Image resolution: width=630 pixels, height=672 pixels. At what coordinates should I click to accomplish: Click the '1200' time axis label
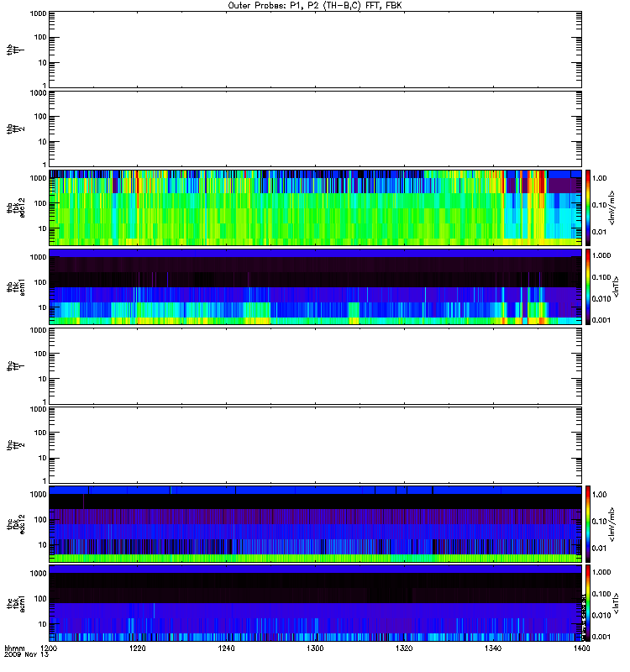point(50,648)
